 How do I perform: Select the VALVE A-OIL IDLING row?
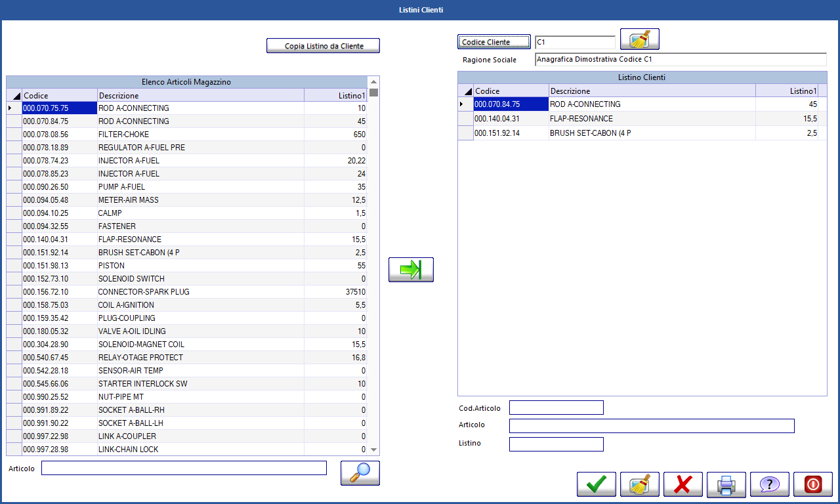click(187, 331)
